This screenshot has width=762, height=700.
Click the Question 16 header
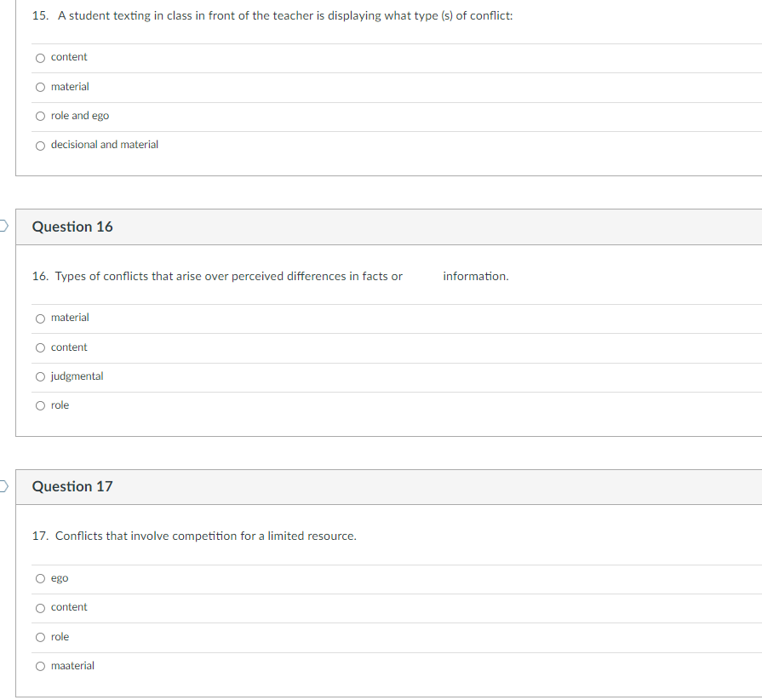coord(72,227)
